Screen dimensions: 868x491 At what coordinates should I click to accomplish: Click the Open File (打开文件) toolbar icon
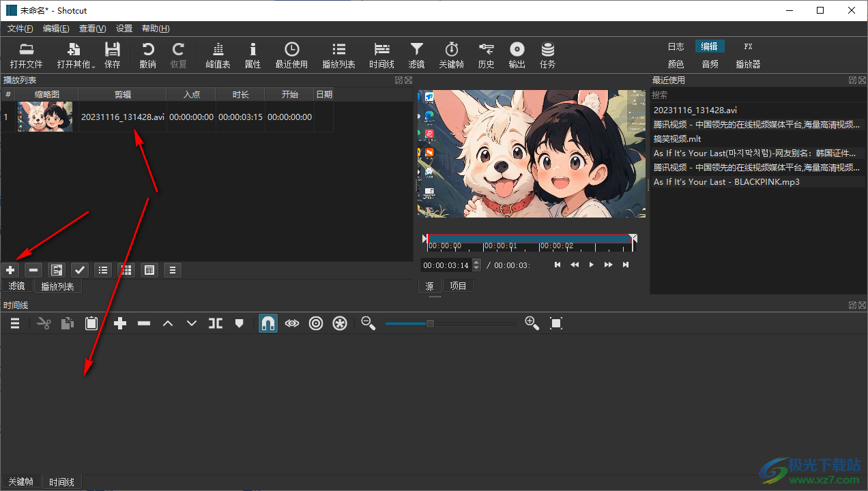[26, 55]
